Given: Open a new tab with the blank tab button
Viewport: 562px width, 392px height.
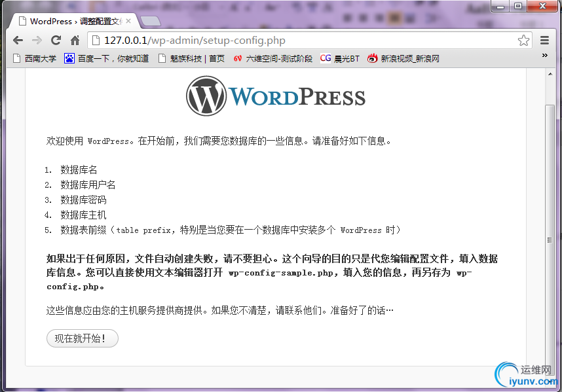Looking at the screenshot, I should pyautogui.click(x=151, y=22).
